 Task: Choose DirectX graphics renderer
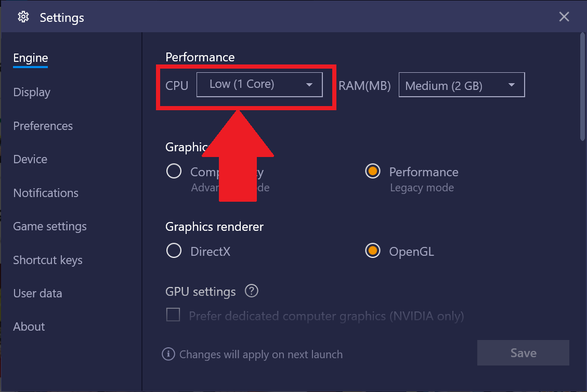coord(174,251)
